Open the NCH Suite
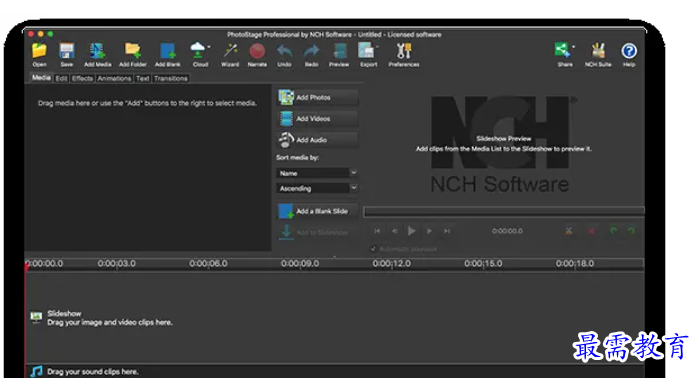 pyautogui.click(x=598, y=54)
